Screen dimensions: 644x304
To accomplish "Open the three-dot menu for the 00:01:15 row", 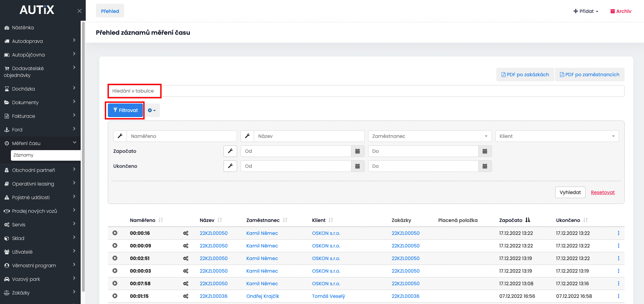I will [x=618, y=296].
